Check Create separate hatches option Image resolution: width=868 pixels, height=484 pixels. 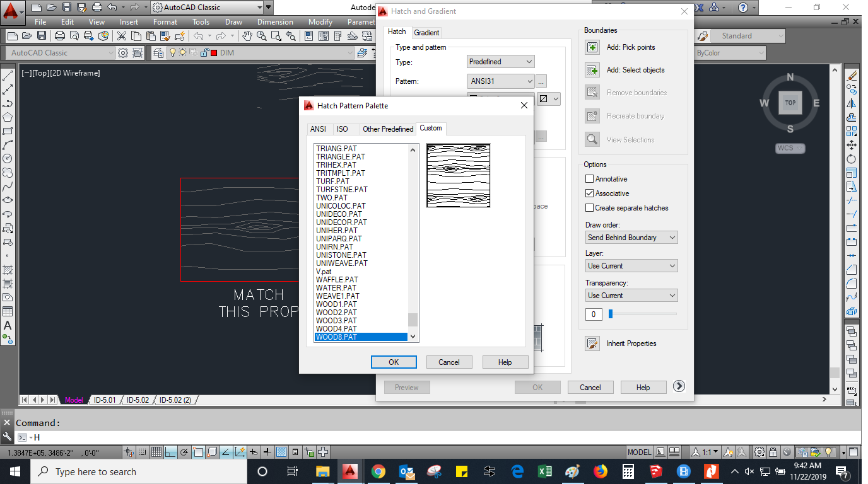pos(590,208)
